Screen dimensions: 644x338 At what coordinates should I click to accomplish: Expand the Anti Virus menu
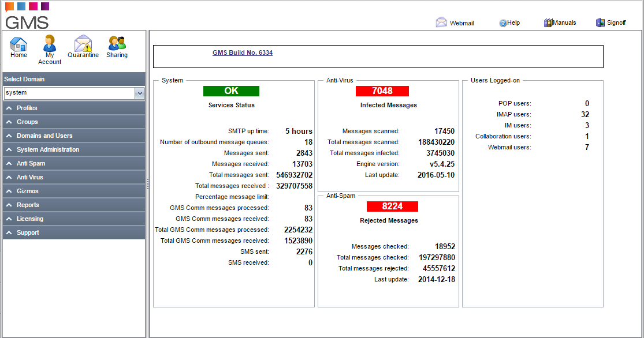click(x=74, y=177)
